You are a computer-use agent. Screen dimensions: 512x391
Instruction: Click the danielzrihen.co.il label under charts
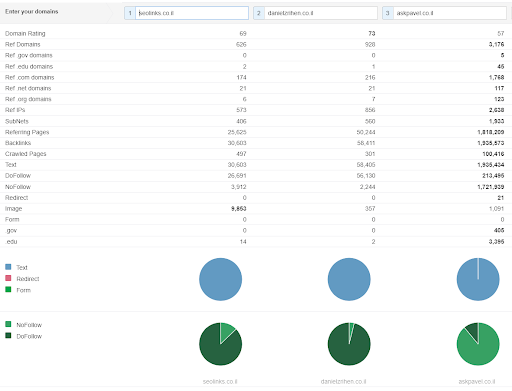[x=343, y=381]
